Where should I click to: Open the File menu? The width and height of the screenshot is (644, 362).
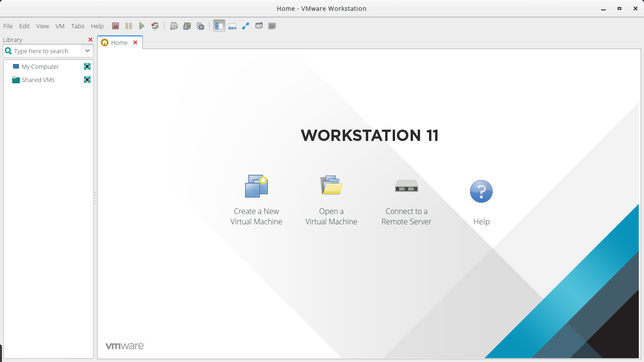tap(8, 26)
